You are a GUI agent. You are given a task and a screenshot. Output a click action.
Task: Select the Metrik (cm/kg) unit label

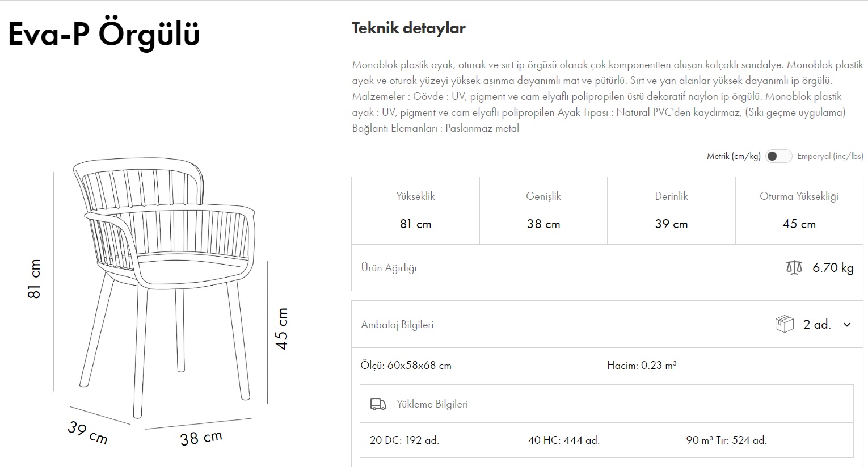734,156
